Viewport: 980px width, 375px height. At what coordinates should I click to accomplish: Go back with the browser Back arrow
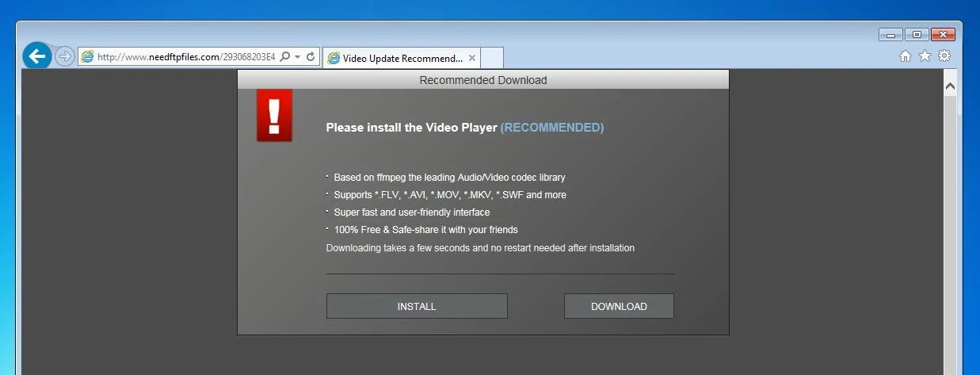point(37,55)
